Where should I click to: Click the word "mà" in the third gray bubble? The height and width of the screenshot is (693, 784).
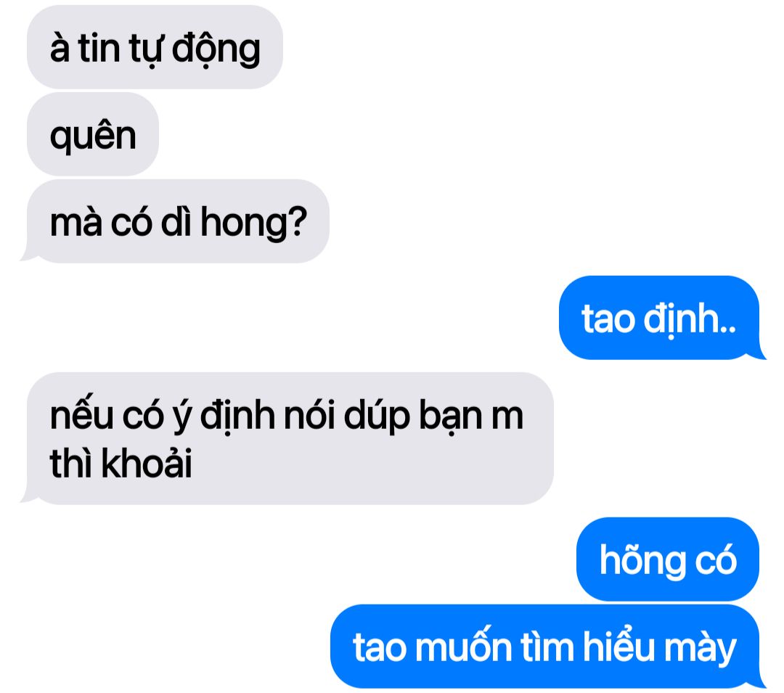tap(75, 222)
